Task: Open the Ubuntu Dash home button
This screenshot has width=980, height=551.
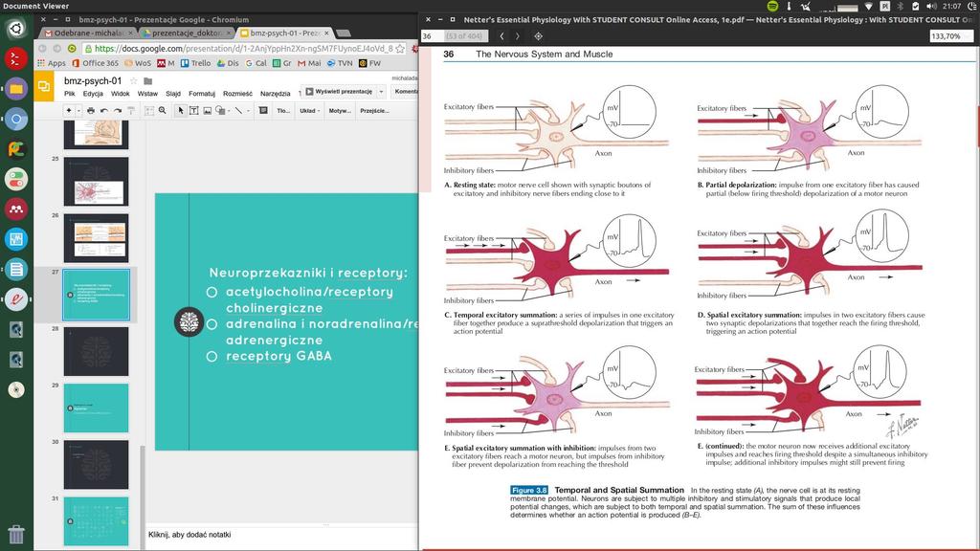Action: pyautogui.click(x=16, y=29)
